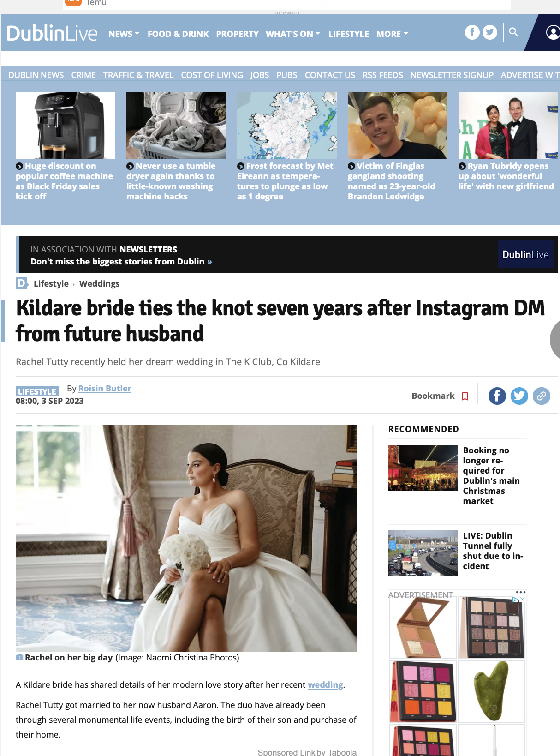Expand the WHAT'S ON dropdown menu
Image resolution: width=560 pixels, height=756 pixels.
[x=293, y=34]
